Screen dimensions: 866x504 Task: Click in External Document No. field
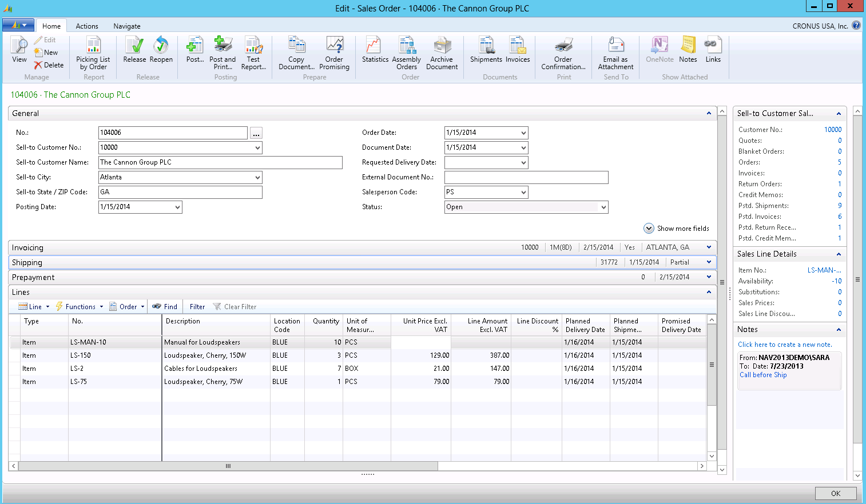pos(526,177)
